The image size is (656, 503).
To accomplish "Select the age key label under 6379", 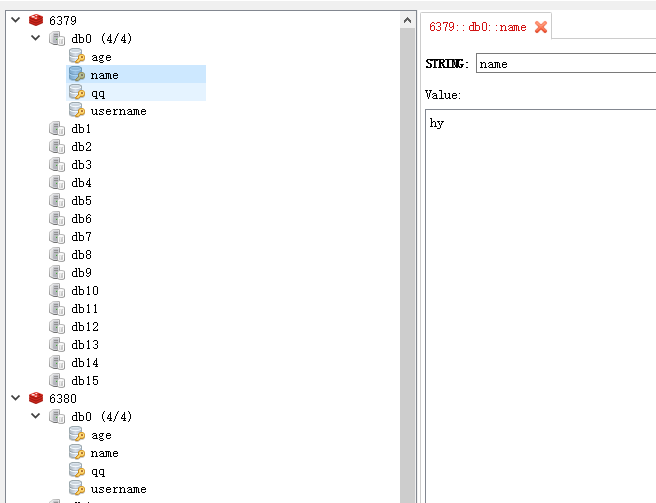I will [x=101, y=57].
